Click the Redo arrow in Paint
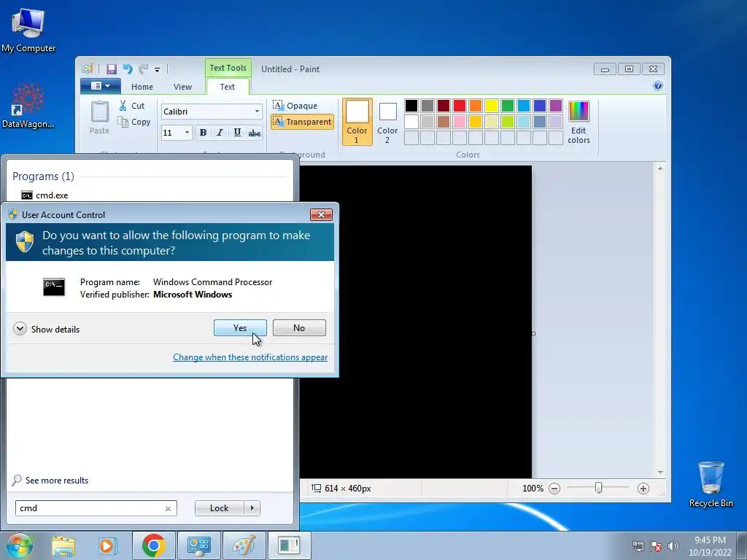 tap(144, 69)
